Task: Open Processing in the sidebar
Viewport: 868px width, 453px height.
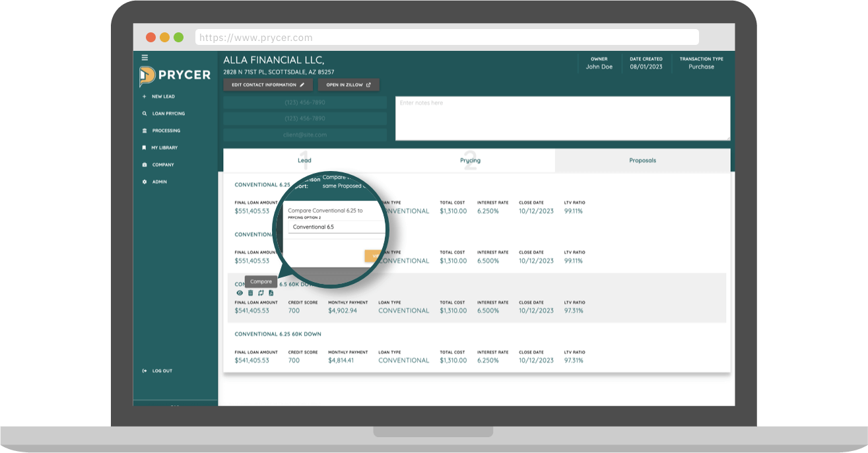Action: point(166,131)
